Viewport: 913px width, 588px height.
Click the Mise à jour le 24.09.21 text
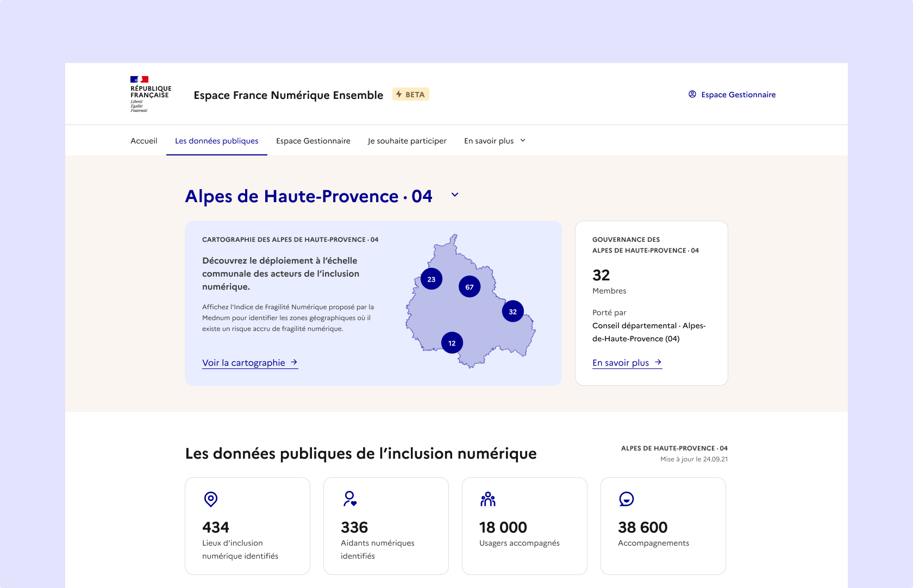pos(694,459)
